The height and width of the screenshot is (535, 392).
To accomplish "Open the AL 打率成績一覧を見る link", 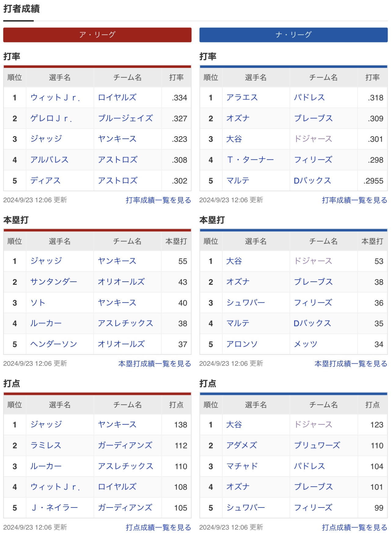I will (x=158, y=200).
